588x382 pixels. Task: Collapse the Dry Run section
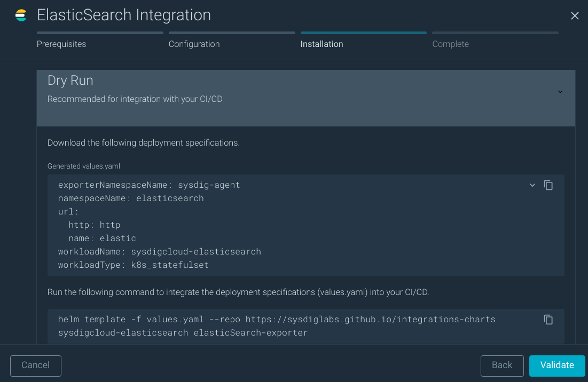(560, 92)
